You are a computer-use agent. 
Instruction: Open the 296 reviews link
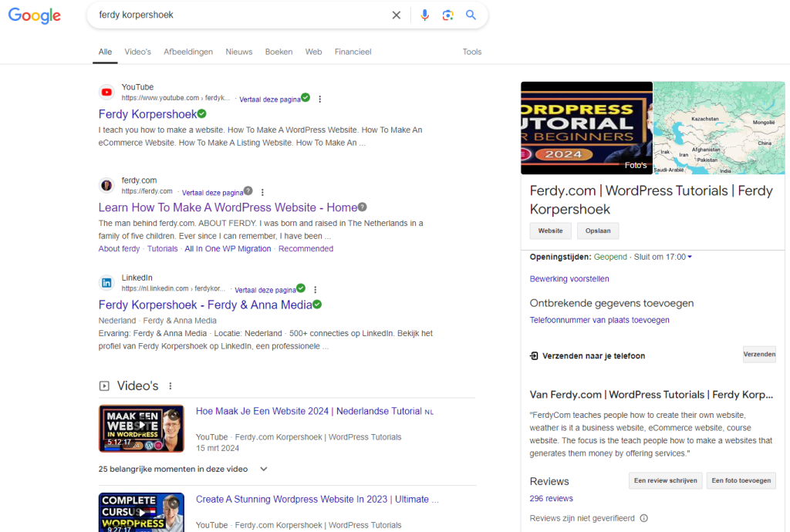point(550,498)
